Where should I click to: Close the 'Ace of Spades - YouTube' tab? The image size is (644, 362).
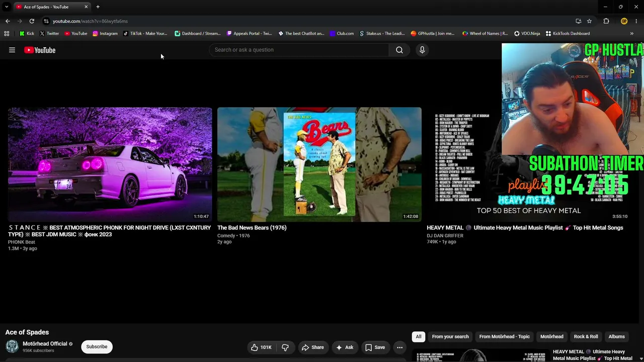pos(86,7)
